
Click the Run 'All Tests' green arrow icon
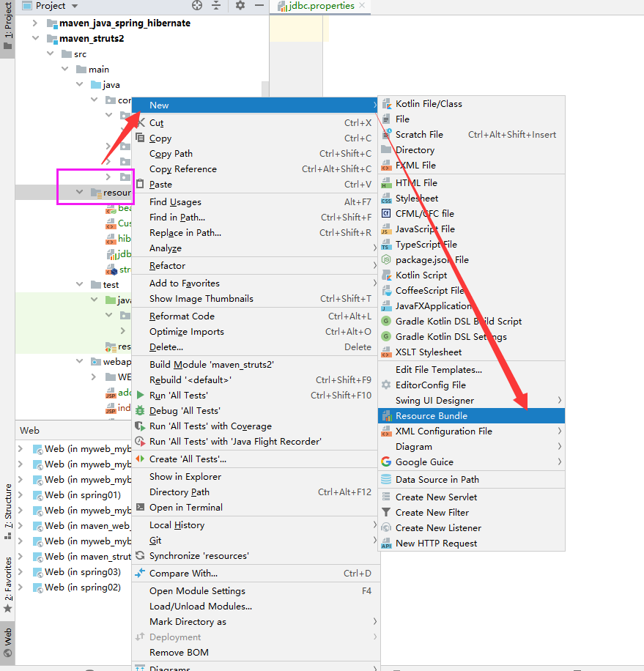pyautogui.click(x=140, y=395)
